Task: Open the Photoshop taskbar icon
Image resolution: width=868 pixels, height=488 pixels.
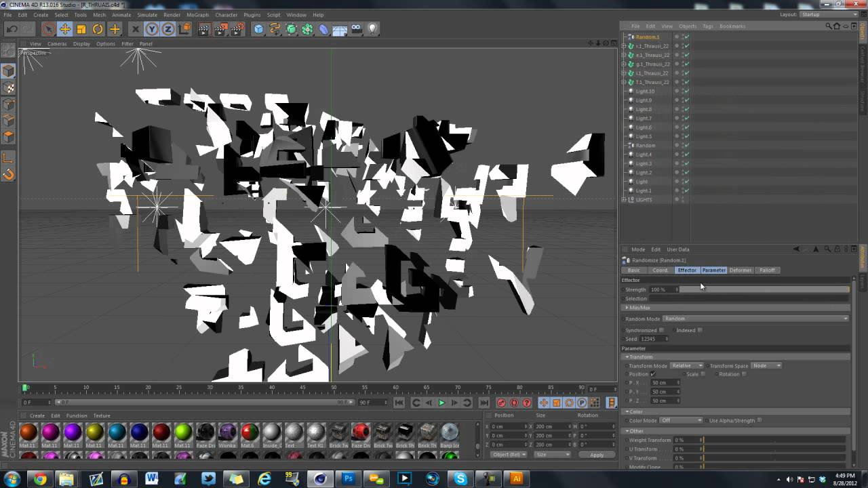Action: point(349,479)
